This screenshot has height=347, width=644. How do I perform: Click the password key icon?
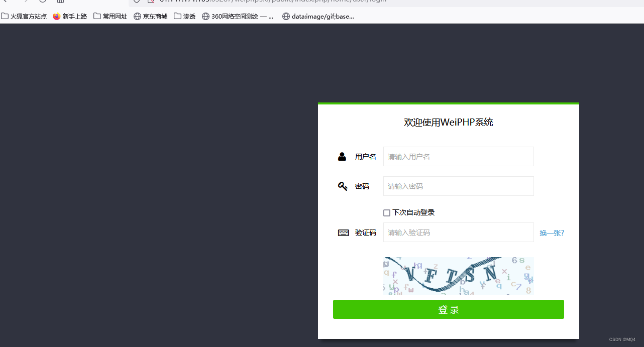(x=343, y=186)
